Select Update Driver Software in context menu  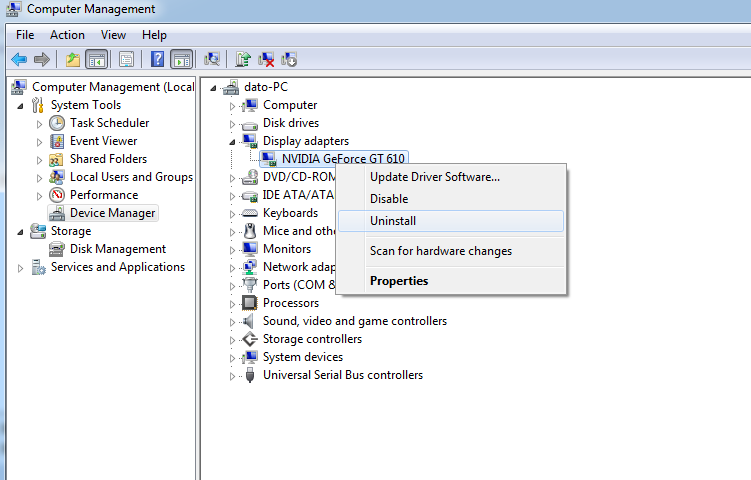click(434, 177)
